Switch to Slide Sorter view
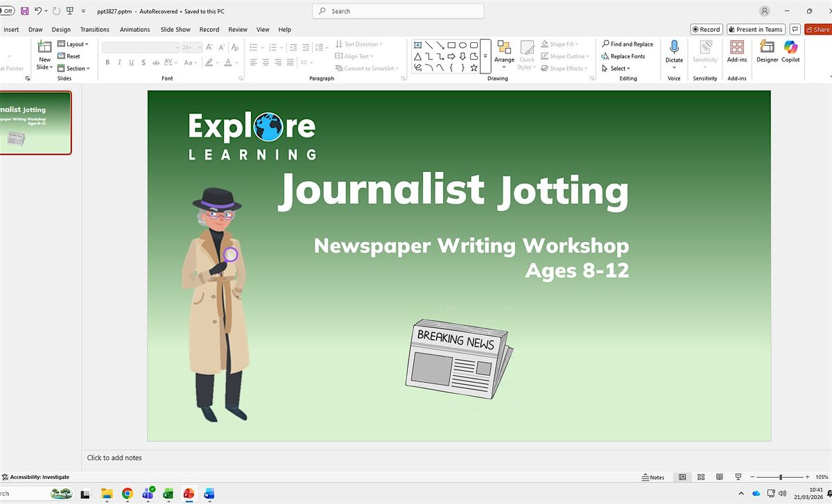 click(x=701, y=477)
